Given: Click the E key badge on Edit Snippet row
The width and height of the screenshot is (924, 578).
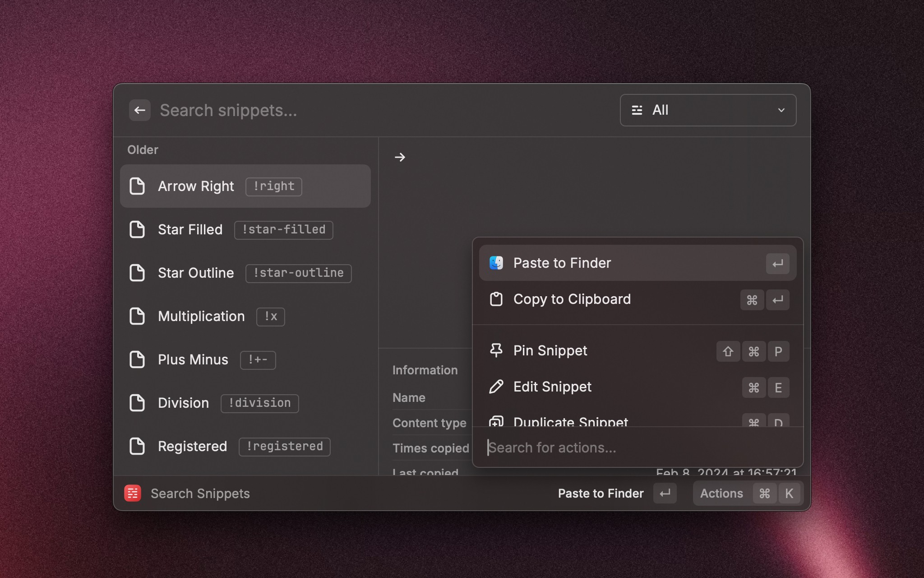Looking at the screenshot, I should point(778,387).
